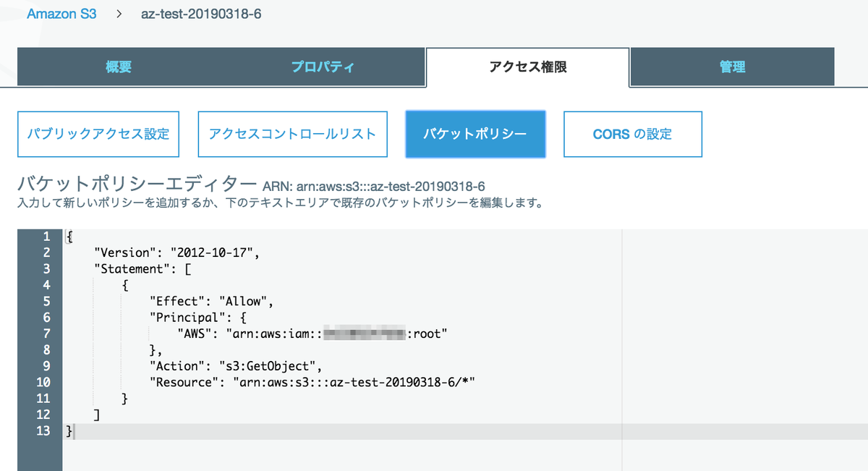868x471 pixels.
Task: Switch to the 概要 tab
Action: [119, 67]
